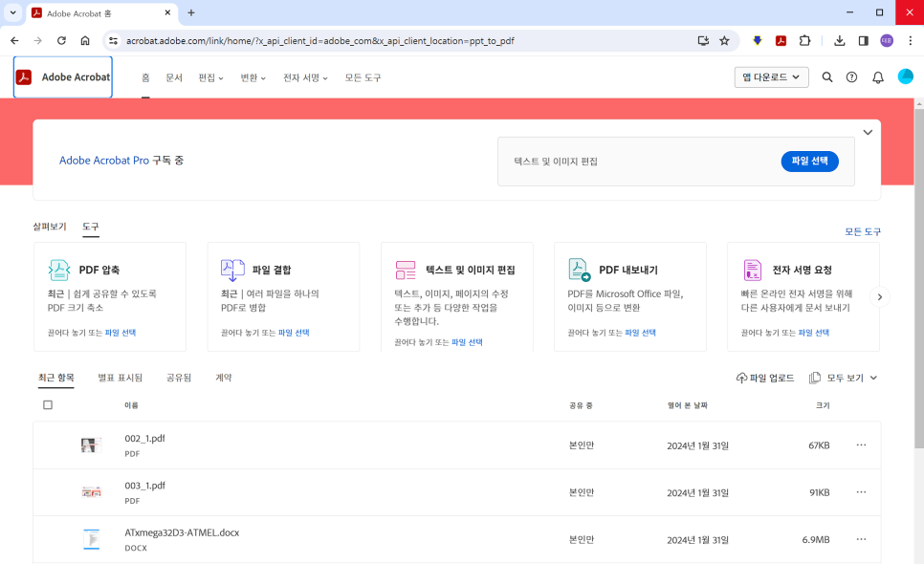Sort by the 이름 column header
Image resolution: width=924 pixels, height=564 pixels.
pyautogui.click(x=131, y=405)
